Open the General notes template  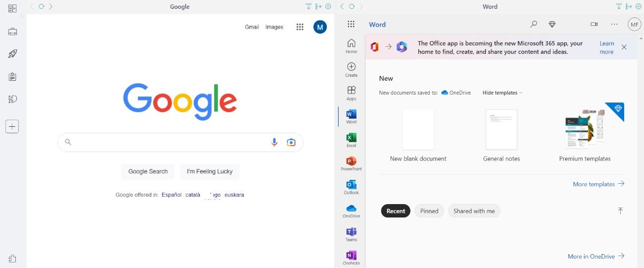point(501,136)
